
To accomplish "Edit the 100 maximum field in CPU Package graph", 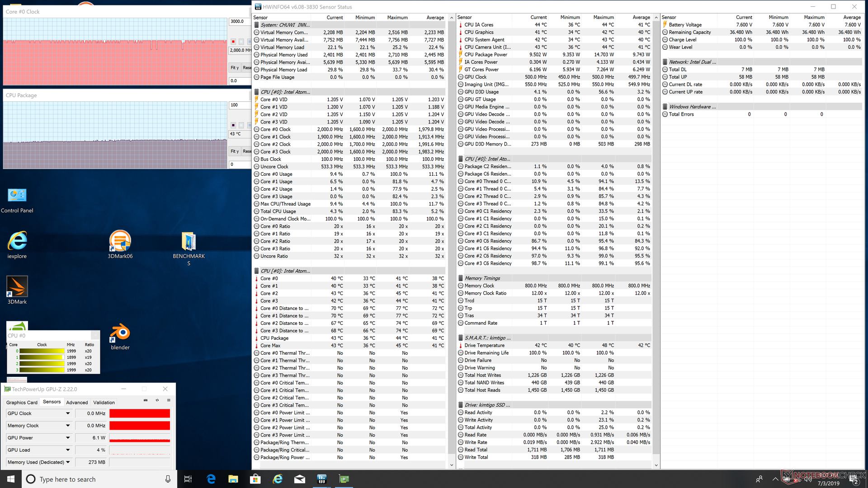I will (240, 105).
